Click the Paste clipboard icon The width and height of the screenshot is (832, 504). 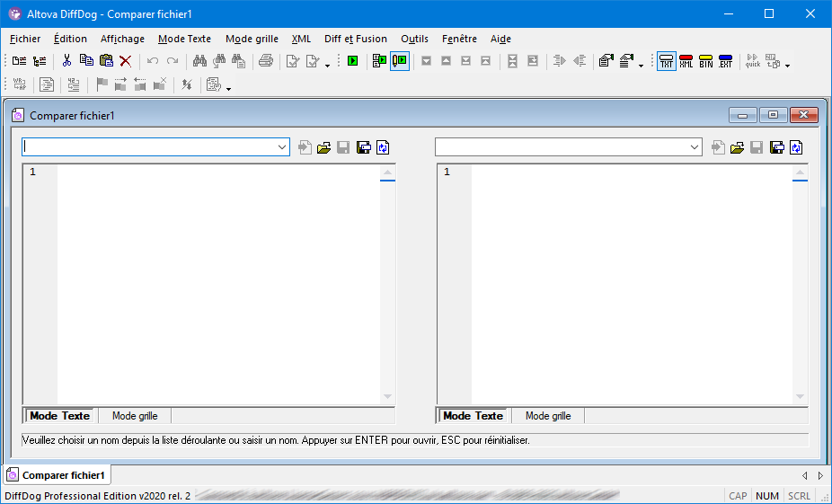(106, 61)
